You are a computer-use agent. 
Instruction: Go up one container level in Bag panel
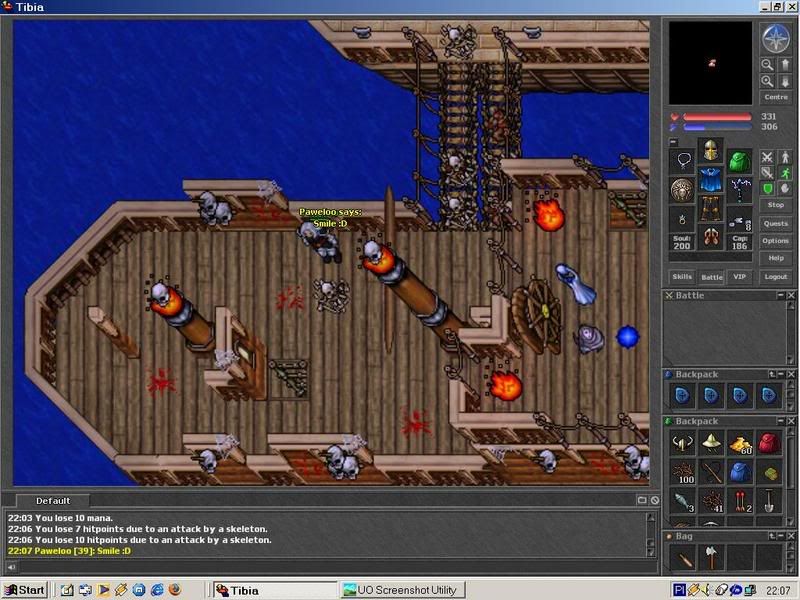(x=772, y=536)
